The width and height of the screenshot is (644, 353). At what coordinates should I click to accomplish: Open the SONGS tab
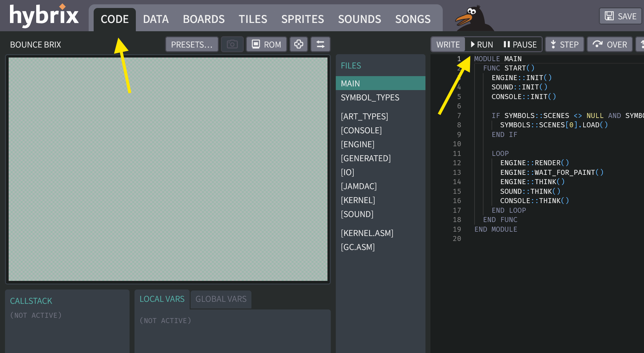pyautogui.click(x=413, y=19)
